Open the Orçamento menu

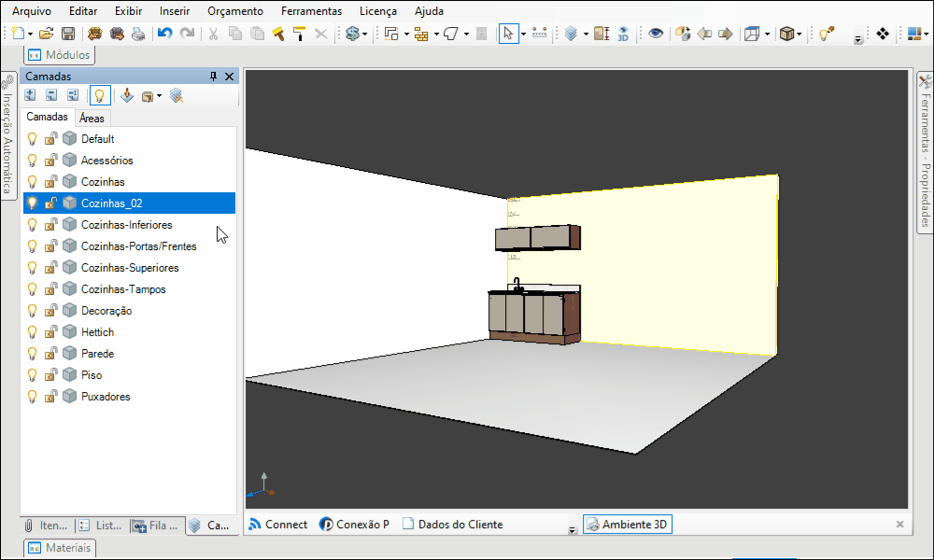coord(235,10)
